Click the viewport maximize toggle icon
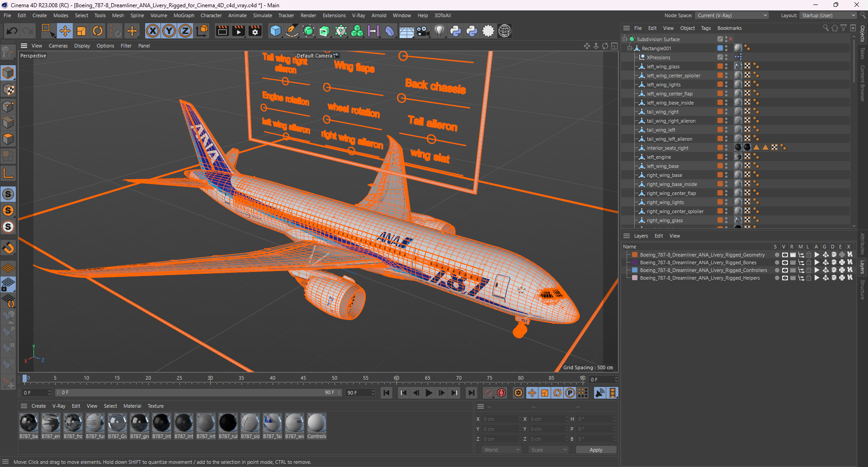 (614, 46)
